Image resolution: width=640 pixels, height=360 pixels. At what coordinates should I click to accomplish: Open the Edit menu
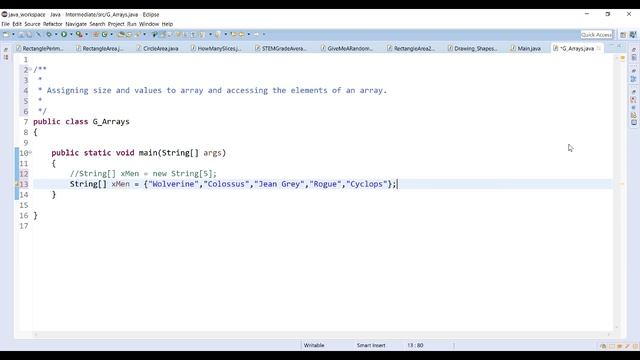[x=17, y=24]
